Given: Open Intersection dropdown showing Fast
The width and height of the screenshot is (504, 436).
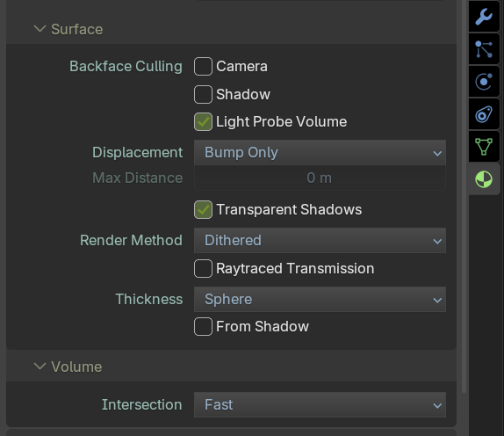Looking at the screenshot, I should 320,404.
